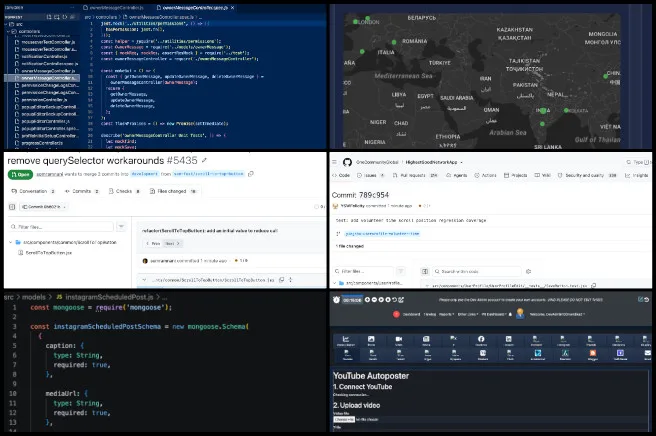Toggle the file tree beside Search within code
Viewport: 656px width, 436px height.
(425, 272)
